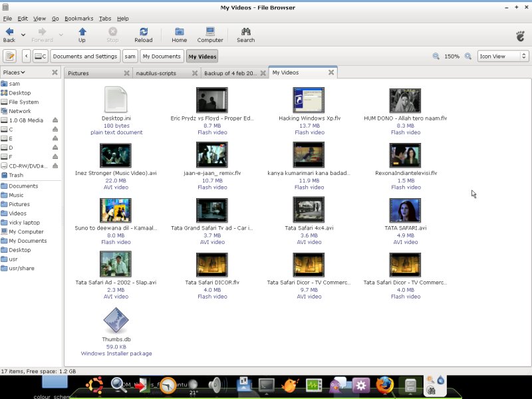Open the File menu
Image resolution: width=532 pixels, height=399 pixels.
[7, 19]
